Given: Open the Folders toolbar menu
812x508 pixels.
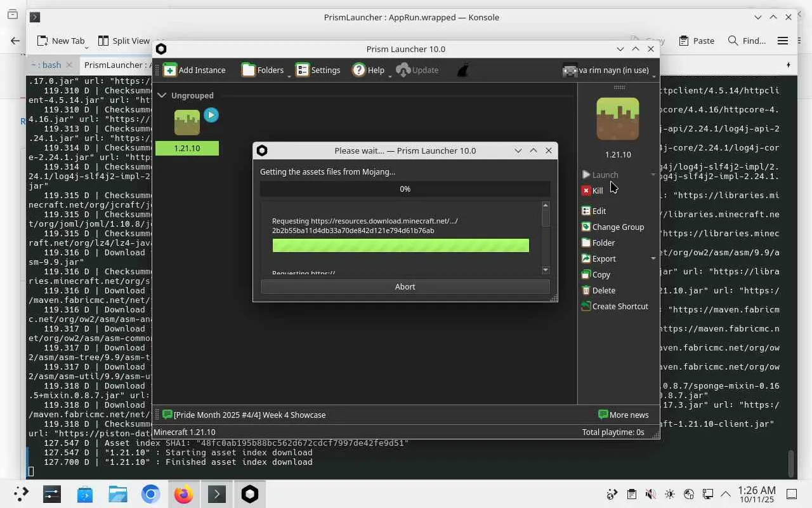Looking at the screenshot, I should coord(263,70).
